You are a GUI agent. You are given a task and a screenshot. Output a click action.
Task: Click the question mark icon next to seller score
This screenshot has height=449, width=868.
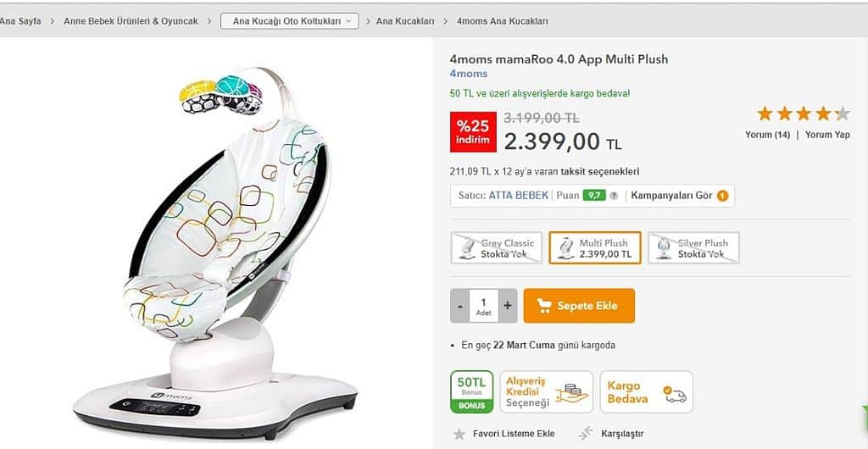[614, 196]
